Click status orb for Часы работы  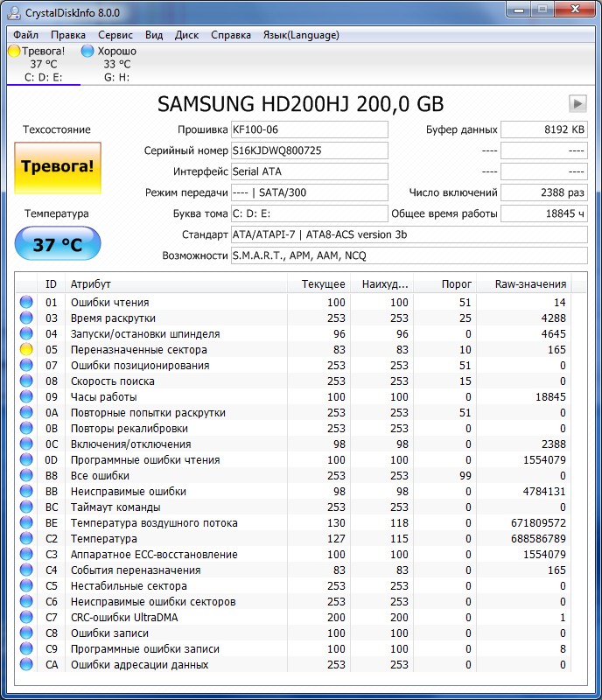[26, 396]
